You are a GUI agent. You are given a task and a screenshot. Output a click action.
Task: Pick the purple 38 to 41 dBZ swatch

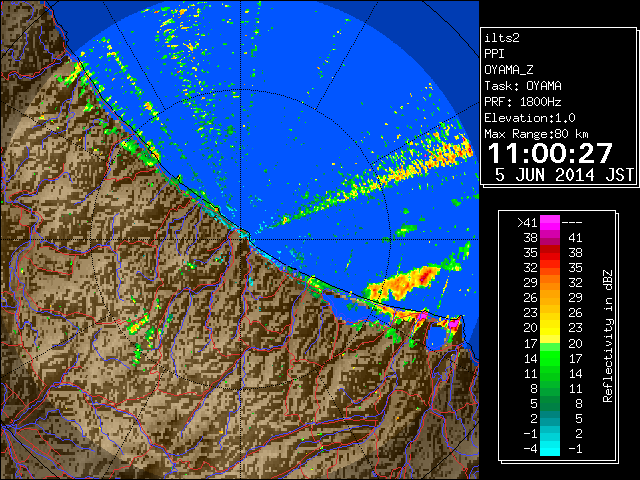(550, 238)
